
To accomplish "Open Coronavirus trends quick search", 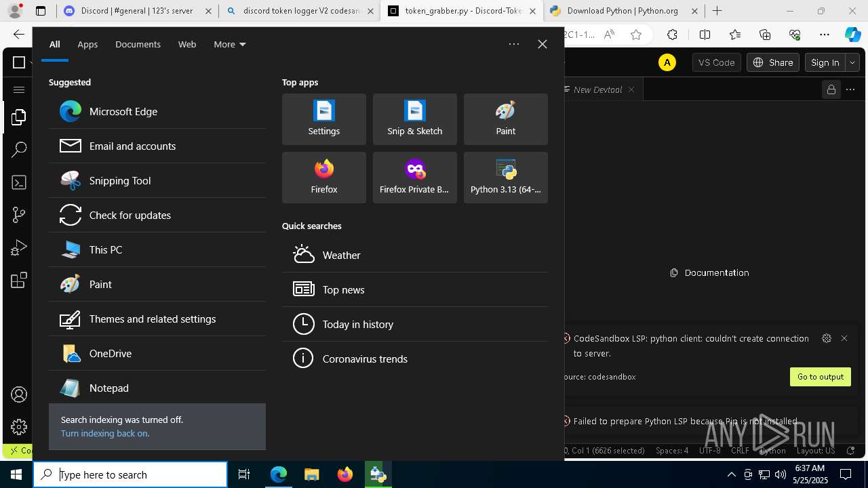I will [x=415, y=359].
